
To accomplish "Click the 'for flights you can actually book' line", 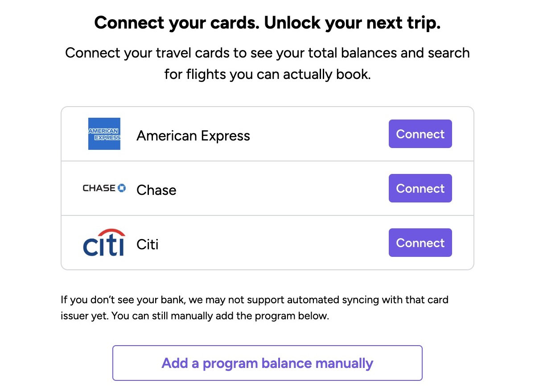I will coord(267,74).
